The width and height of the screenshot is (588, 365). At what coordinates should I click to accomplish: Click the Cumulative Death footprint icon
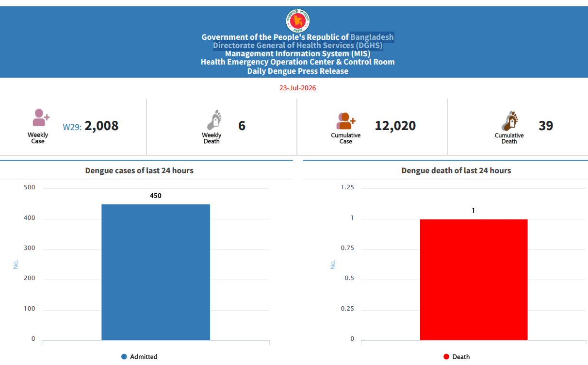509,121
